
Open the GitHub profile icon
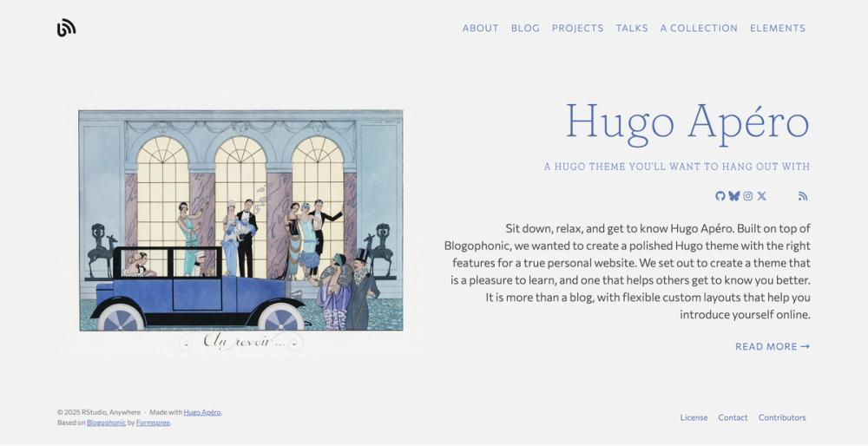point(720,196)
